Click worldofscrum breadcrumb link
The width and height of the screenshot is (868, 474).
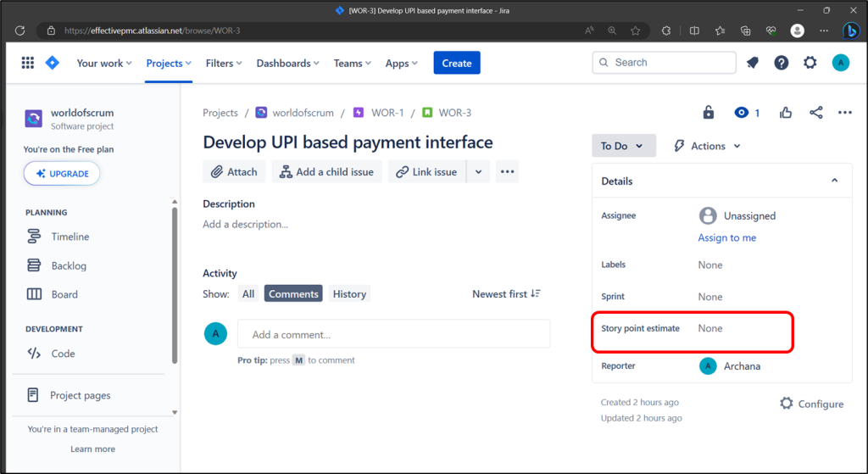point(303,113)
